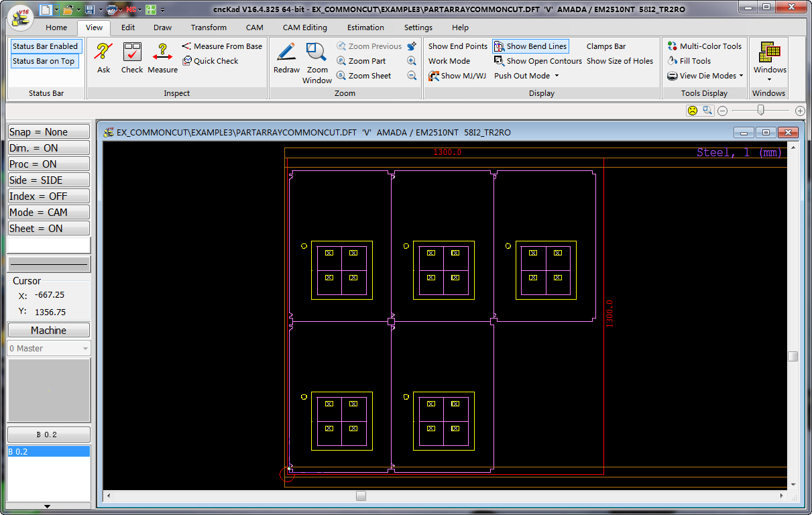The height and width of the screenshot is (515, 812).
Task: Toggle Multi-Color Tools
Action: 704,46
